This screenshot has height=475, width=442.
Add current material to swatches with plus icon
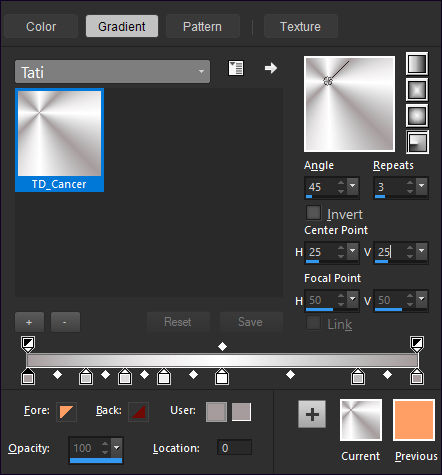click(312, 414)
